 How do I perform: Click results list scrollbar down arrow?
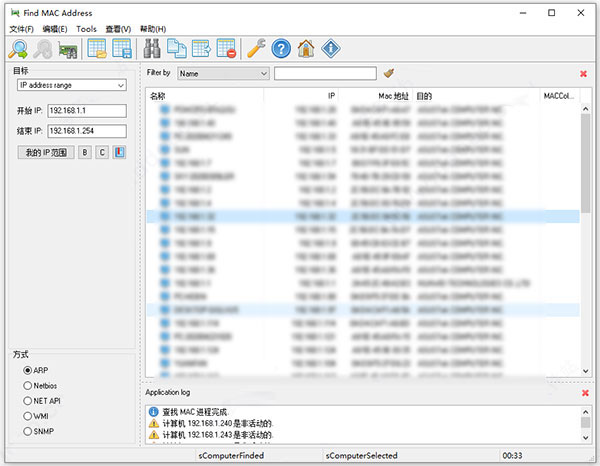(x=585, y=371)
